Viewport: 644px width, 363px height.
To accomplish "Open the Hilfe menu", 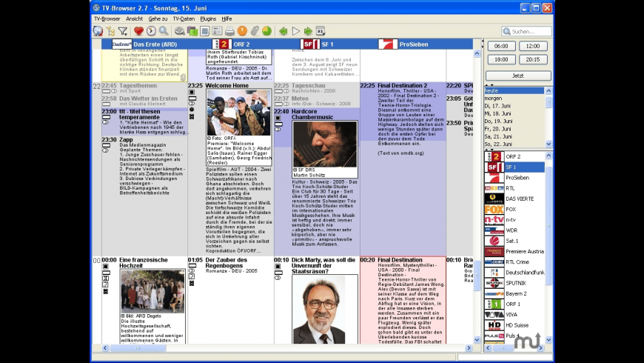I will coord(227,19).
